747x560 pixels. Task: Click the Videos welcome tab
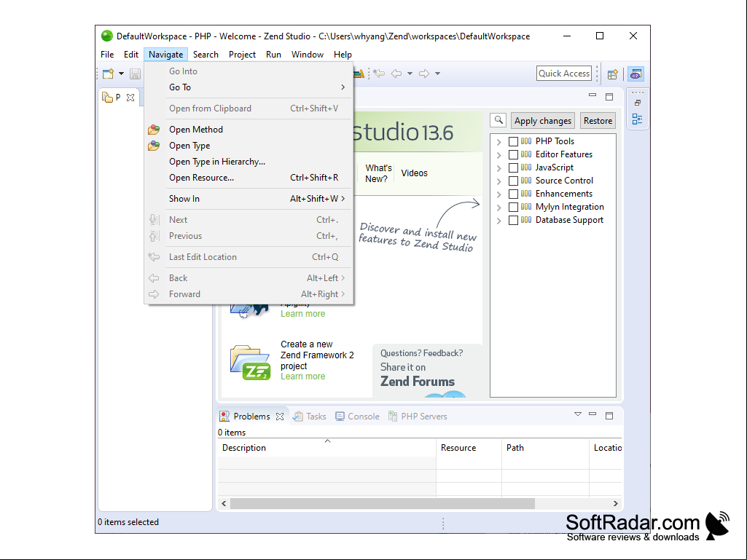tap(414, 173)
